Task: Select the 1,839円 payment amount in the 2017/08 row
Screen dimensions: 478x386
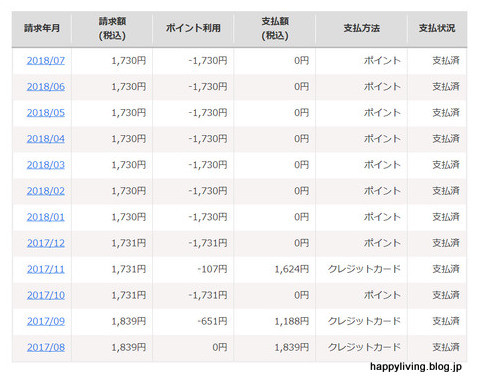Action: [x=292, y=347]
